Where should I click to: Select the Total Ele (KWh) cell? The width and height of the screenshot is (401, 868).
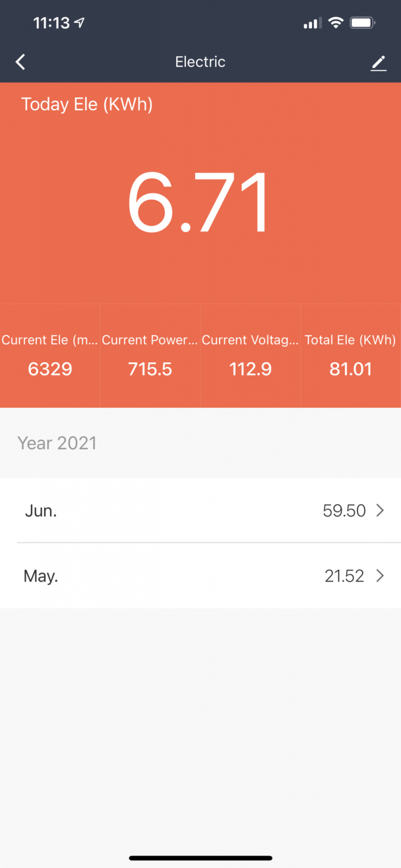click(x=351, y=356)
